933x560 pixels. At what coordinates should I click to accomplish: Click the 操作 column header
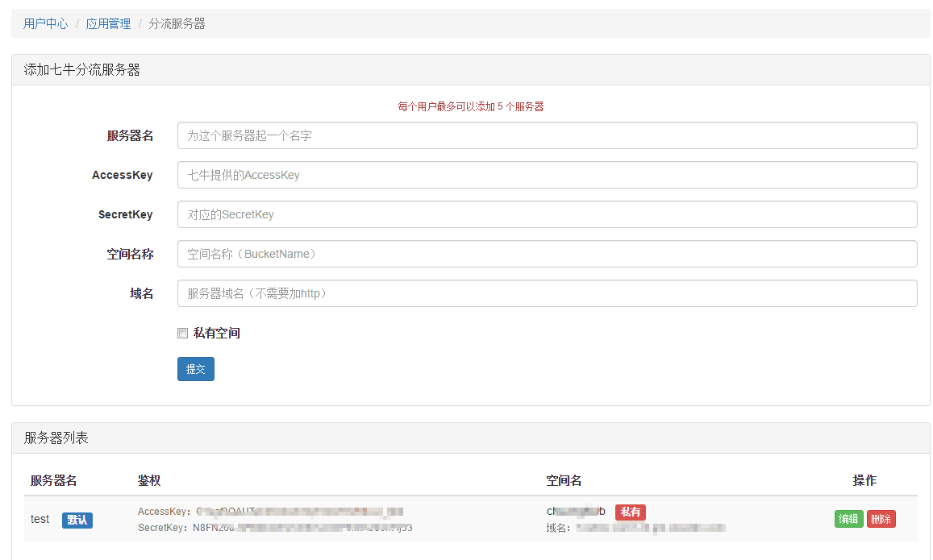click(x=864, y=480)
